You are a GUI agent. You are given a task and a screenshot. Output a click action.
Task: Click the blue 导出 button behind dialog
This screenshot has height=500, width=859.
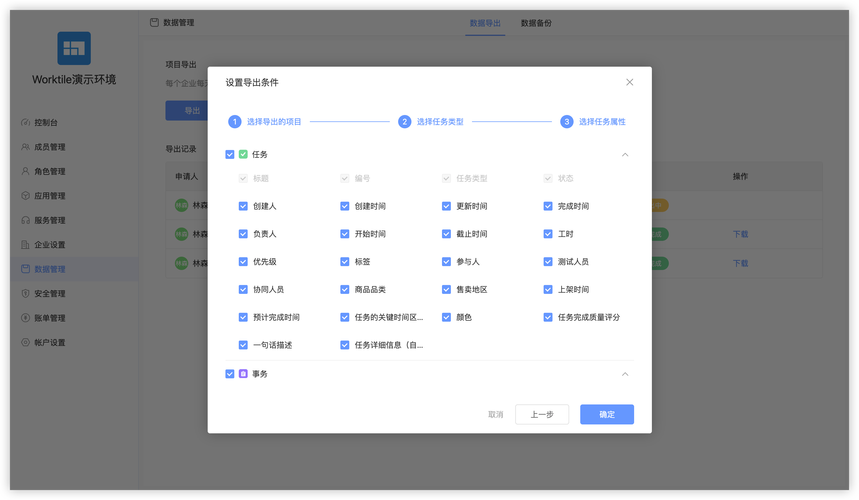[x=187, y=111]
